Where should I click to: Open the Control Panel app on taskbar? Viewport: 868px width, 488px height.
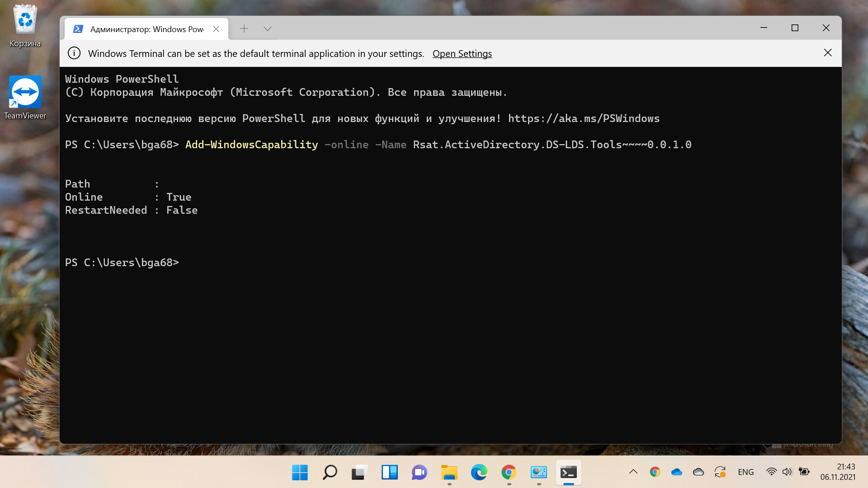538,472
